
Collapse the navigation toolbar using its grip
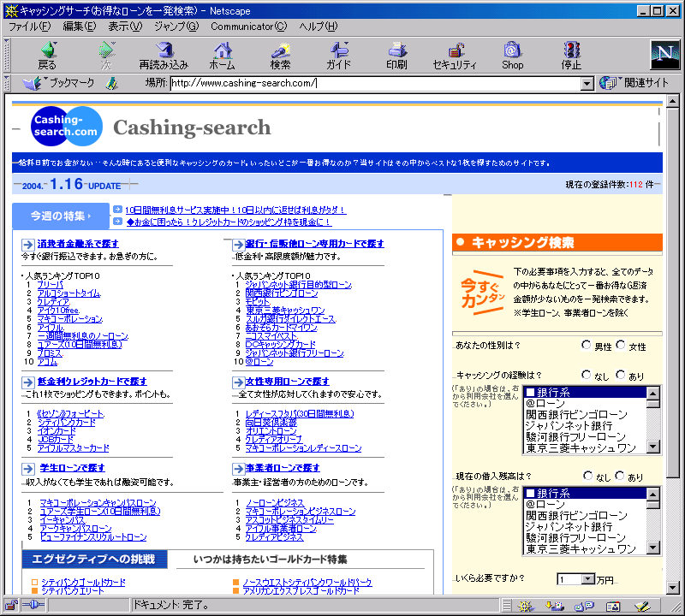tap(7, 55)
